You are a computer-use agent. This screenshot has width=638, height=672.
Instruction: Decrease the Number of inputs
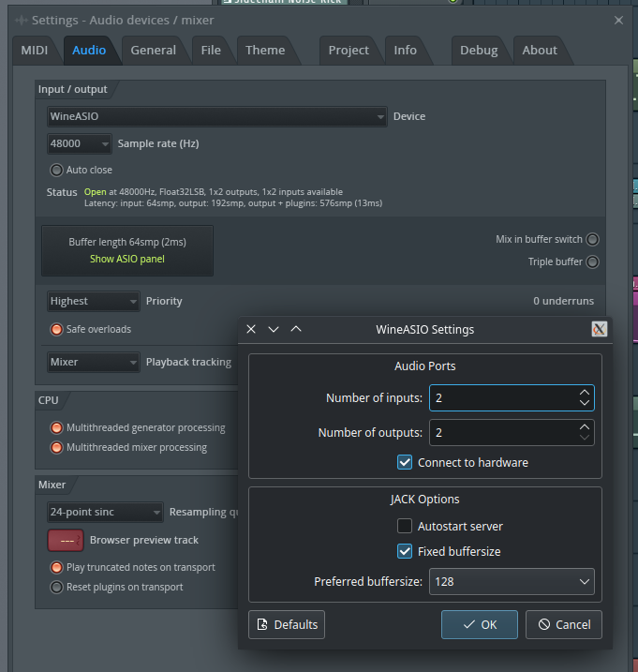click(585, 403)
